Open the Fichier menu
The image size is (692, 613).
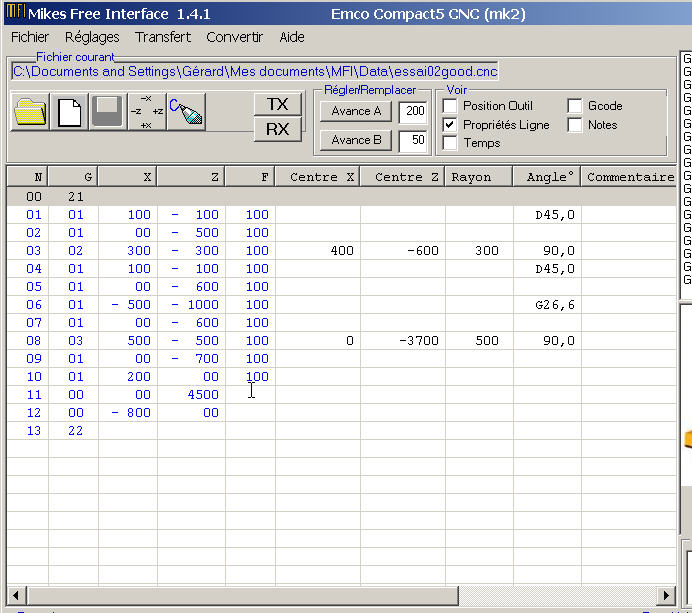[30, 37]
